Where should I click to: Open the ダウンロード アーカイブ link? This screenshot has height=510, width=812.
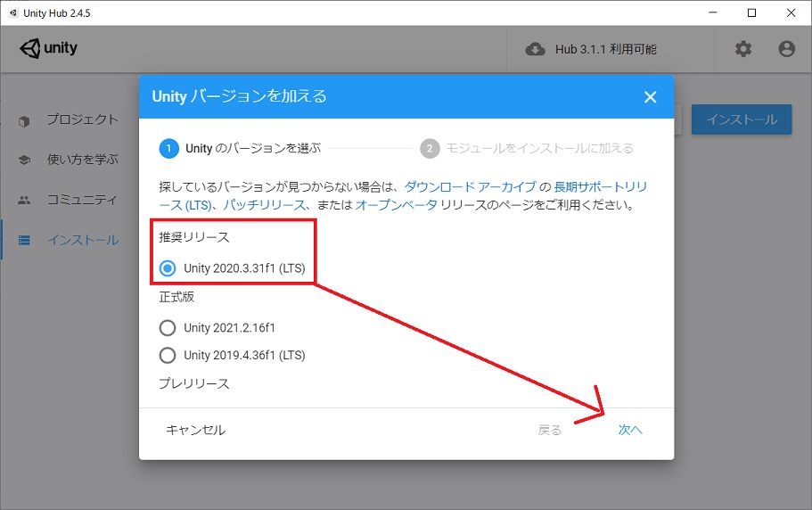[x=471, y=187]
